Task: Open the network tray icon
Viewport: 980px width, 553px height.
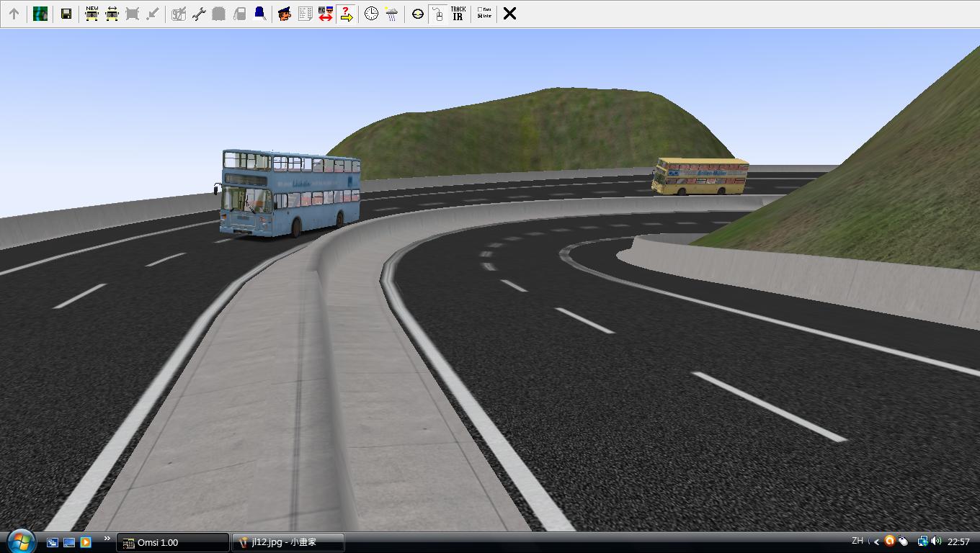Action: point(922,541)
